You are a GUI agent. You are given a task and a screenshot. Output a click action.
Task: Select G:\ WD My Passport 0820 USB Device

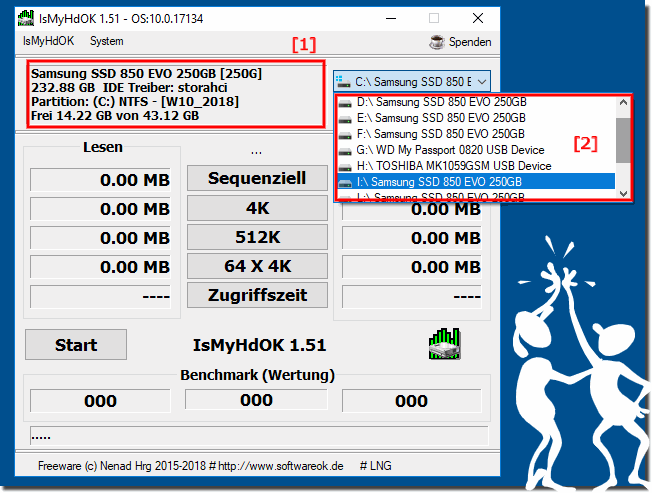[476, 150]
